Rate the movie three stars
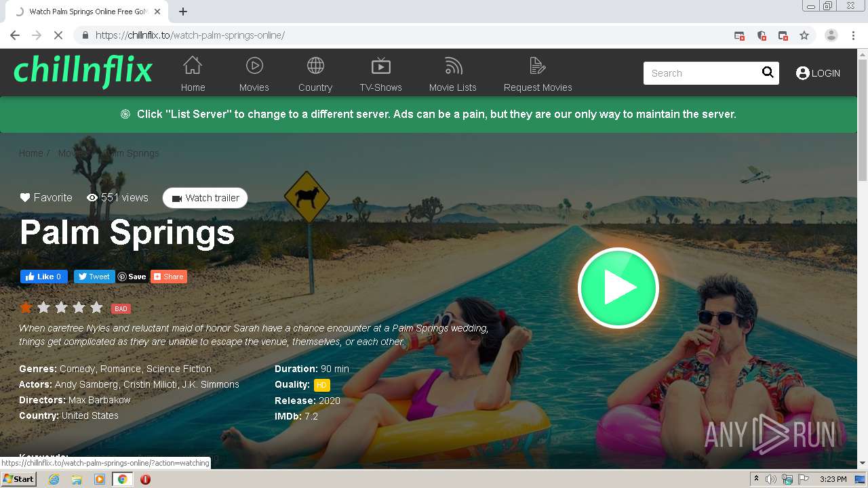The height and width of the screenshot is (488, 868). (61, 308)
